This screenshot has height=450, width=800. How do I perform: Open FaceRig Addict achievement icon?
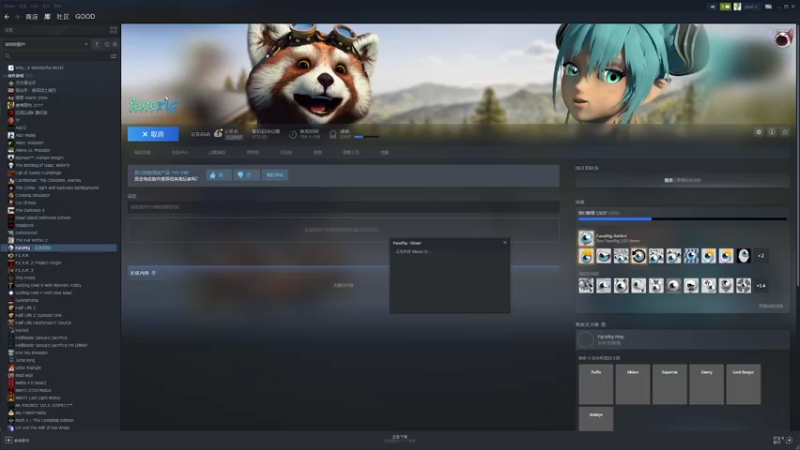586,238
